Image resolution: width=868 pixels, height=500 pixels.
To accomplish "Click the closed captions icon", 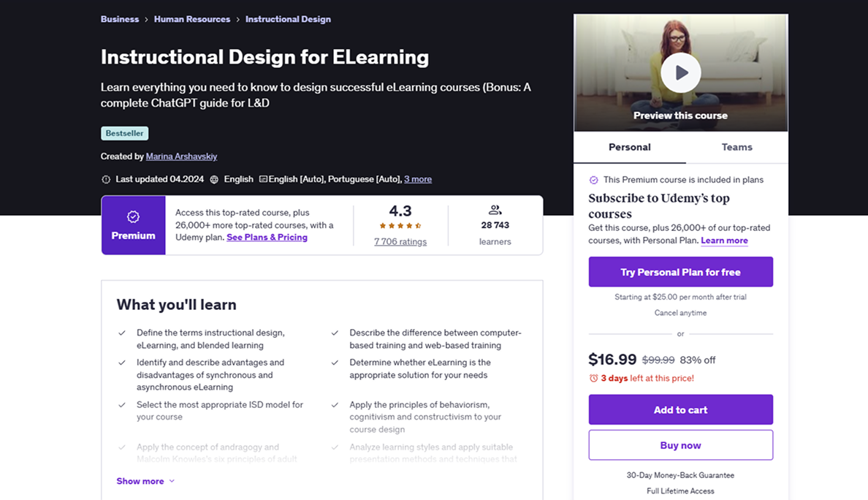I will (x=263, y=179).
